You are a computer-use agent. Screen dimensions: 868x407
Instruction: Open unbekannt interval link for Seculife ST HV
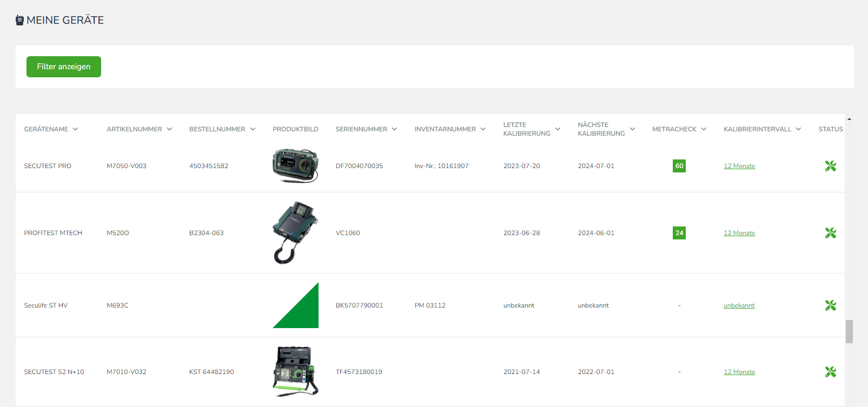click(x=739, y=305)
